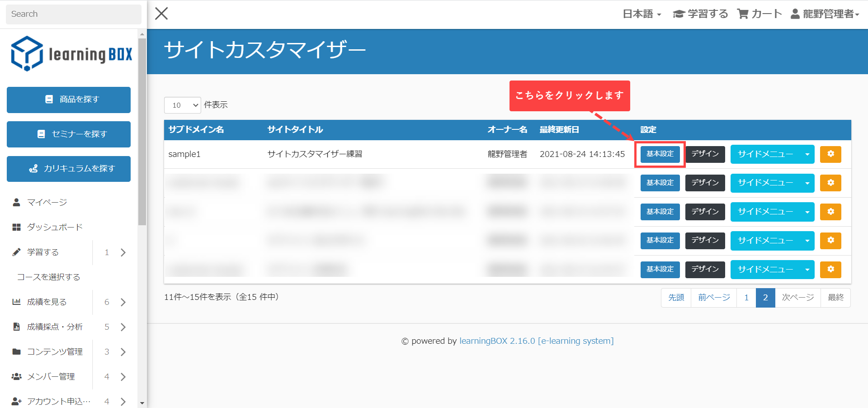Image resolution: width=868 pixels, height=408 pixels.
Task: Click the shopping cart icon in header
Action: pyautogui.click(x=742, y=14)
